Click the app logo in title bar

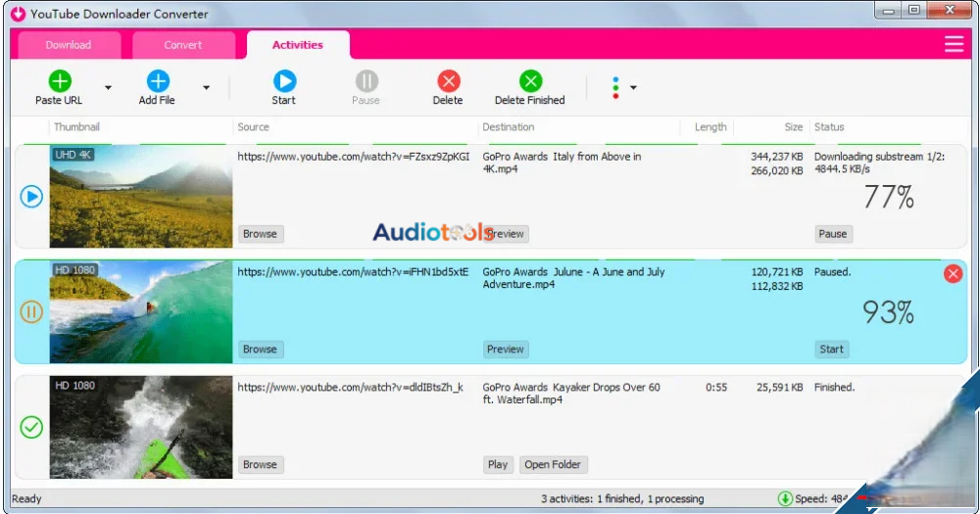18,13
